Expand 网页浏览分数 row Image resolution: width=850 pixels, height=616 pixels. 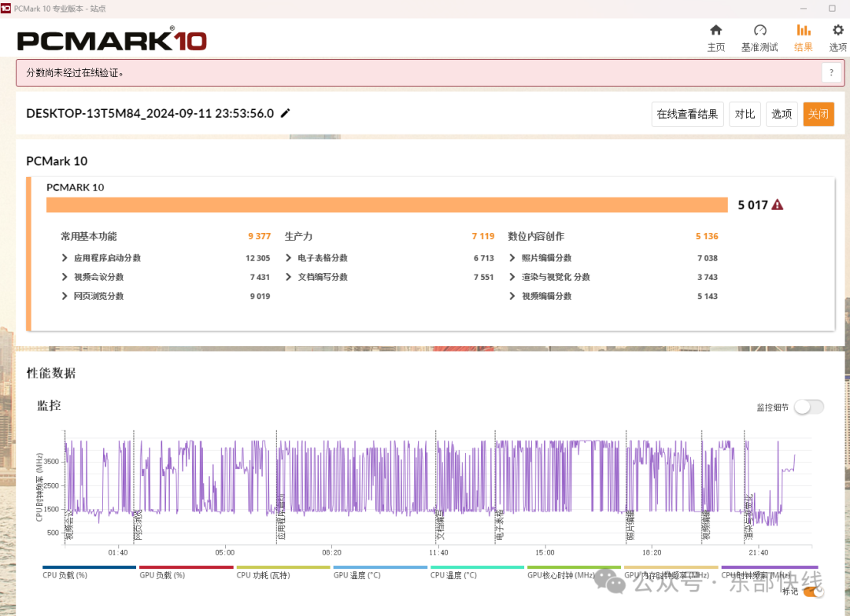[x=65, y=296]
